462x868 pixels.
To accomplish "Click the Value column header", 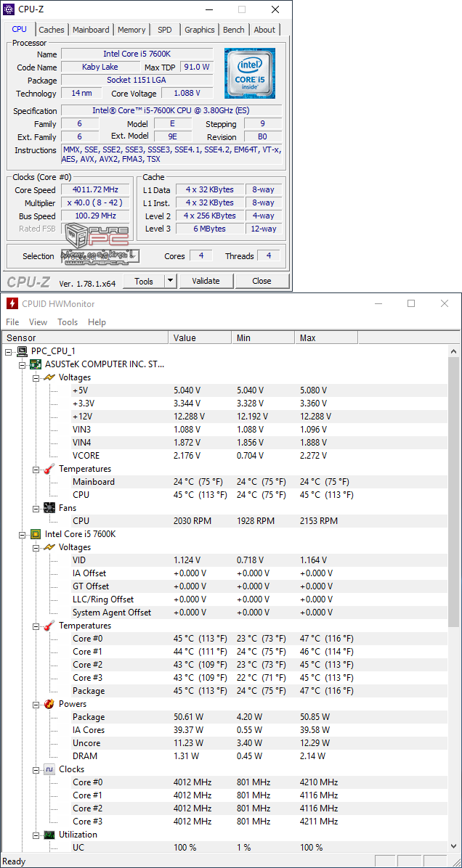I will (200, 337).
